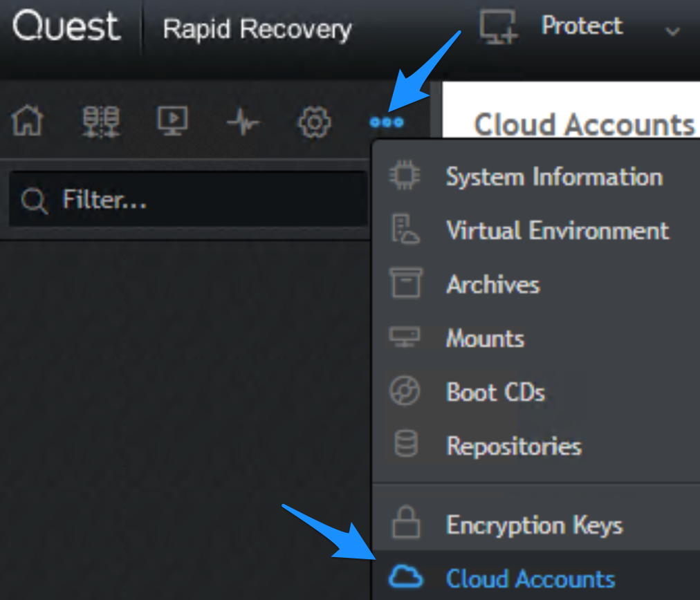Open the Virtual Standby monitor icon

(x=172, y=120)
